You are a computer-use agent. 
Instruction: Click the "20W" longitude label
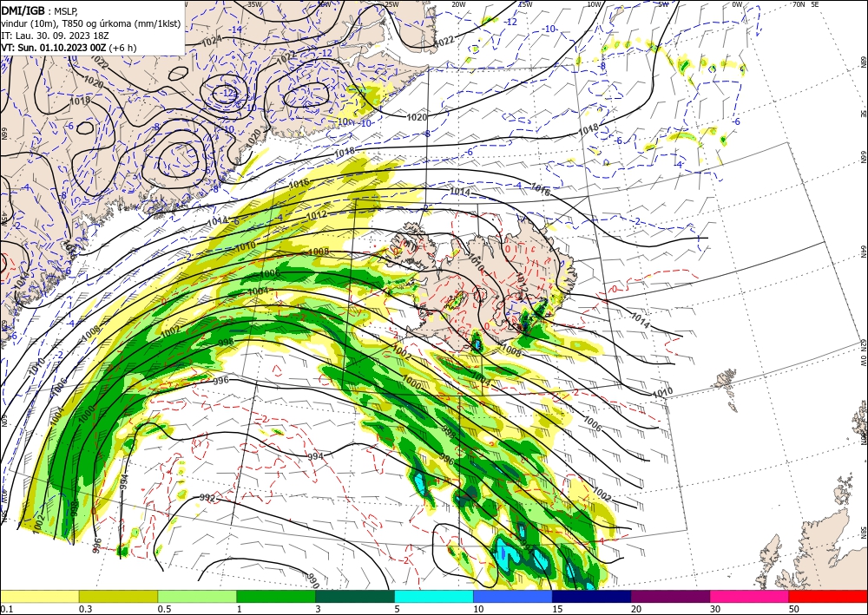[457, 4]
